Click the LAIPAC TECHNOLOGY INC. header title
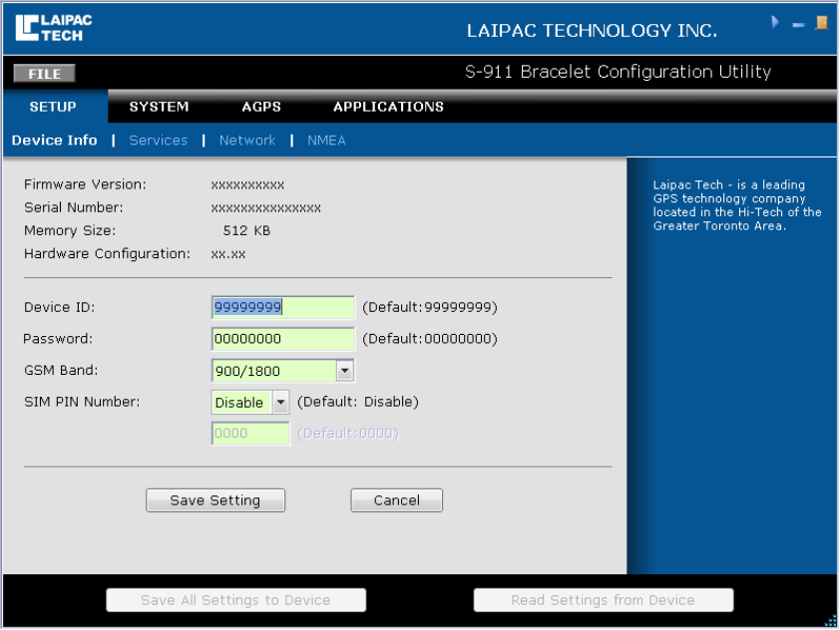 (x=592, y=31)
